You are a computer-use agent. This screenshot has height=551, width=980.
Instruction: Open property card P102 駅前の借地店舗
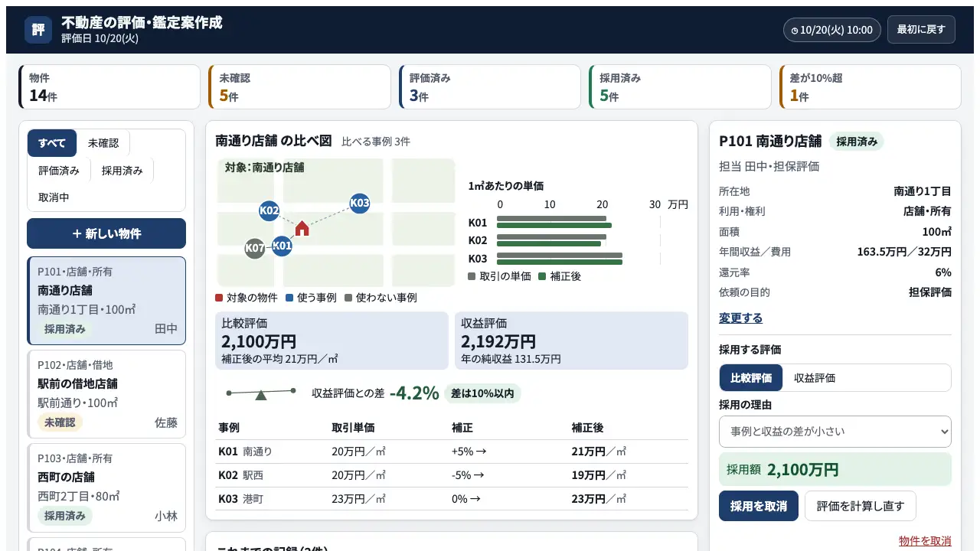click(106, 394)
